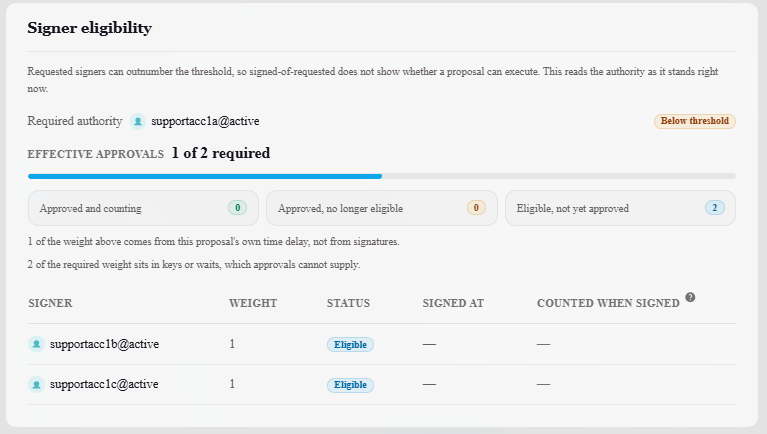Click the Status column header
This screenshot has height=434, width=767.
[x=348, y=303]
